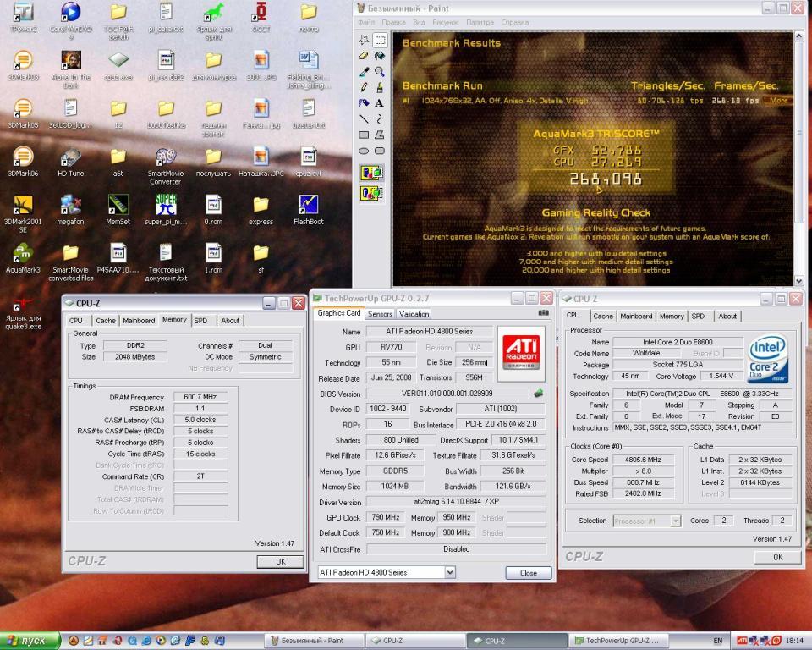Click the Core Speed value 4805.6 MHz
The height and width of the screenshot is (650, 812).
643,460
